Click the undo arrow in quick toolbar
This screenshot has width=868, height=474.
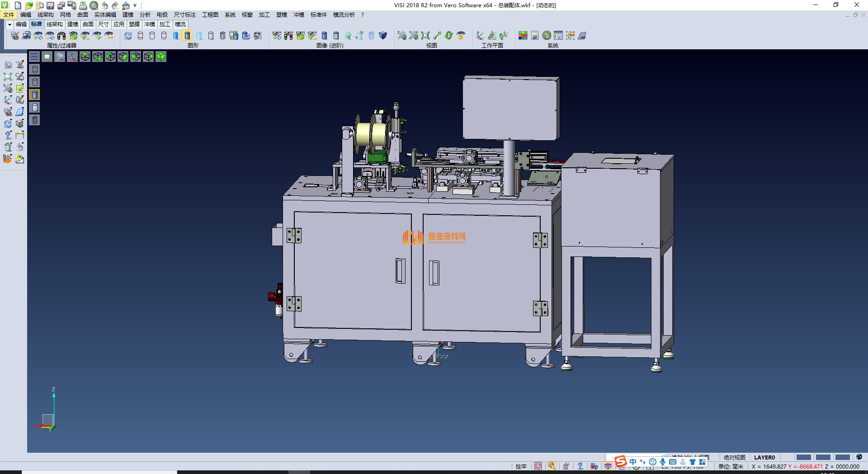coord(105,5)
